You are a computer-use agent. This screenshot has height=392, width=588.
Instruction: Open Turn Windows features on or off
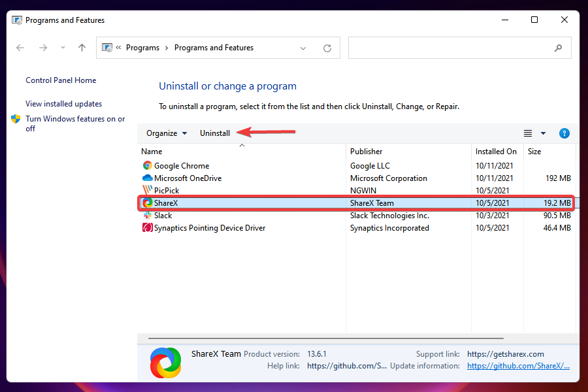(x=75, y=123)
